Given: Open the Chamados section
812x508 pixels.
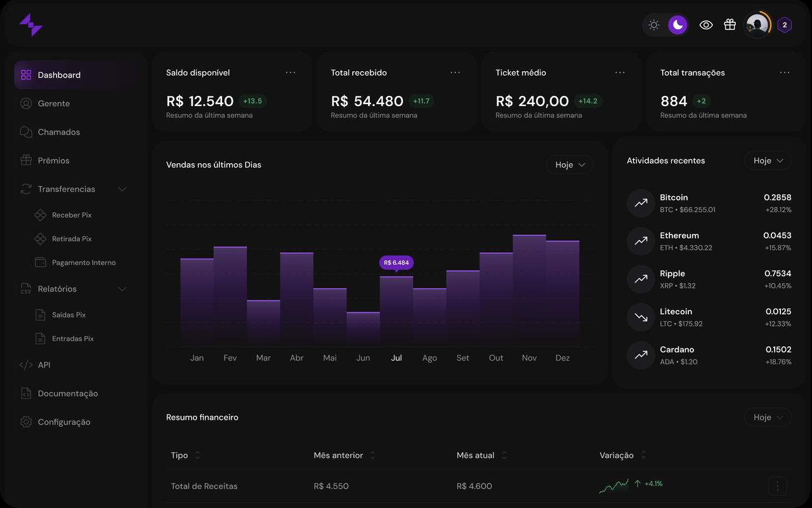Looking at the screenshot, I should point(58,131).
